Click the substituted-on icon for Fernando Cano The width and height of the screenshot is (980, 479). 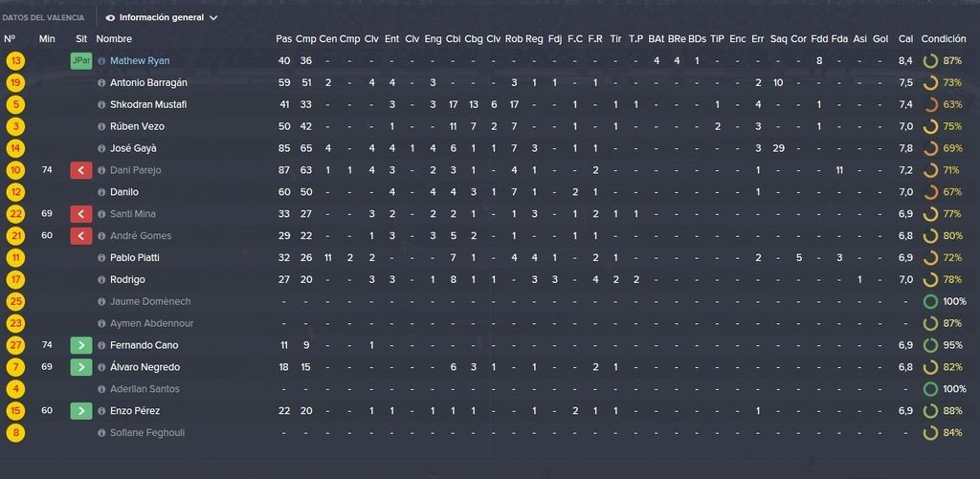81,345
